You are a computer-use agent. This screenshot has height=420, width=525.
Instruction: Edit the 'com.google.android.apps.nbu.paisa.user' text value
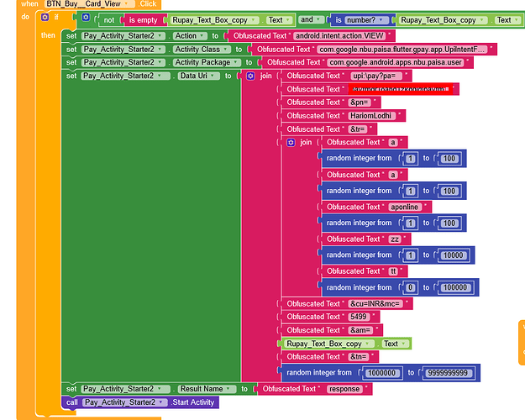[x=393, y=62]
